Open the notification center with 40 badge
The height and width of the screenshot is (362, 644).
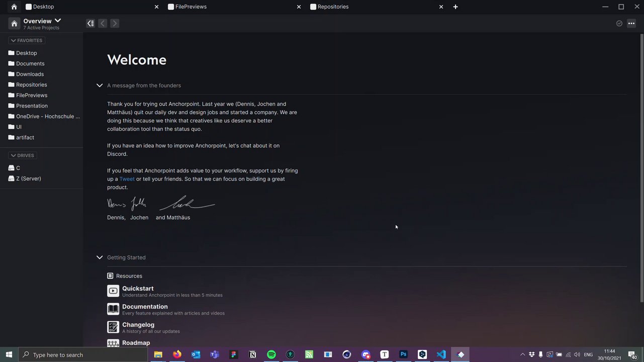coord(632,355)
